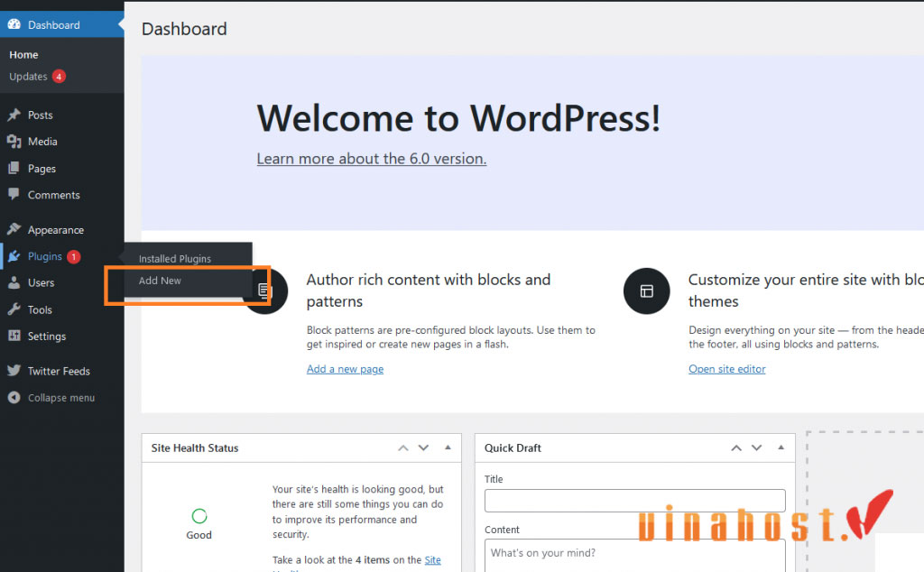Click the Dashboard gauge icon
This screenshot has width=924, height=572.
(14, 24)
